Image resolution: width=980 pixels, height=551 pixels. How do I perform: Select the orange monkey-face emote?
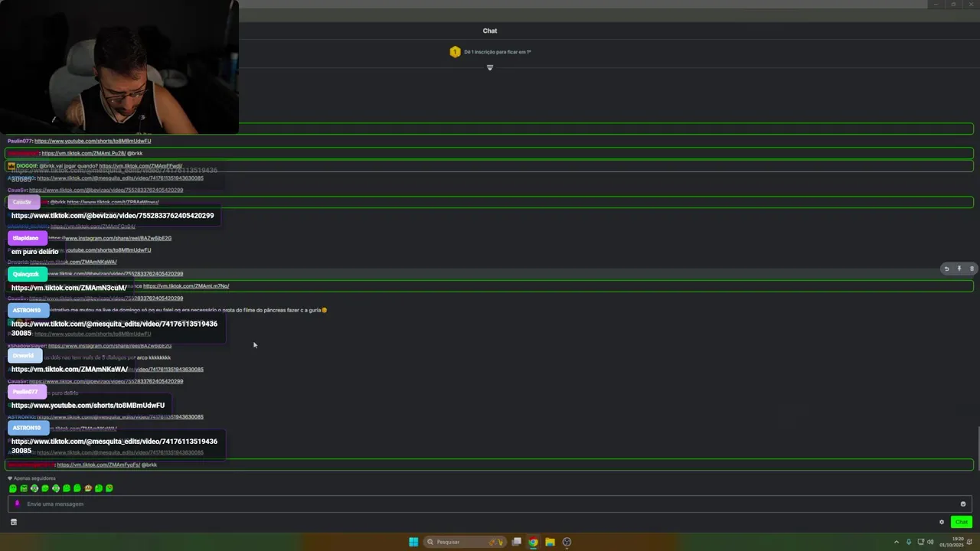coord(88,488)
